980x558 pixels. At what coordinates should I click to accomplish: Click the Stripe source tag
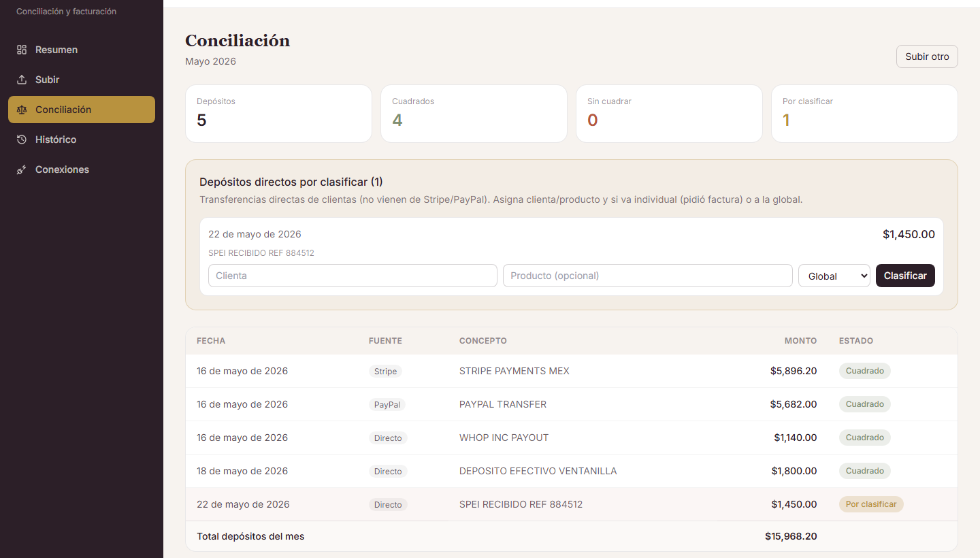coord(385,371)
